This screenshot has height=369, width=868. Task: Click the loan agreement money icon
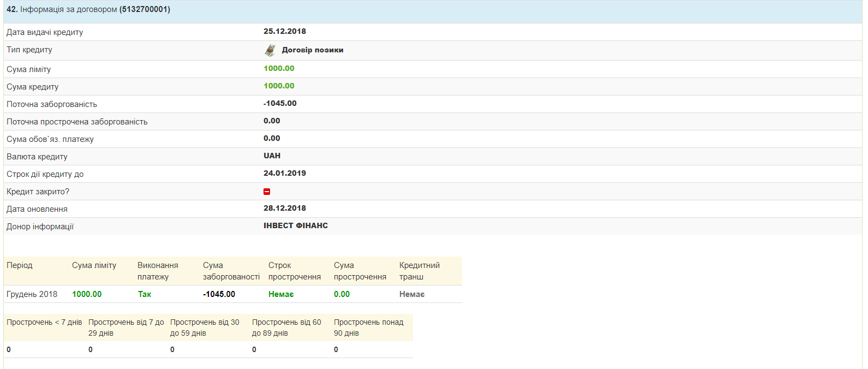point(270,50)
